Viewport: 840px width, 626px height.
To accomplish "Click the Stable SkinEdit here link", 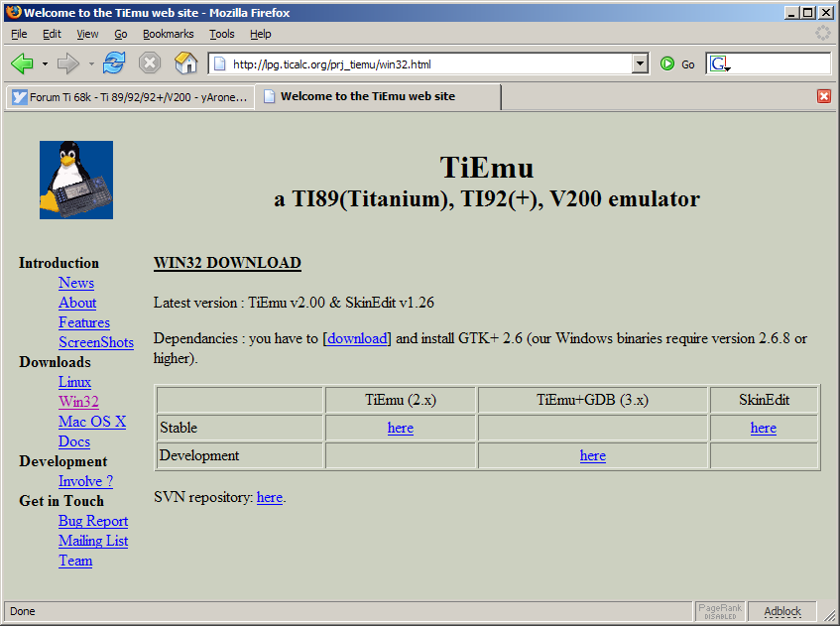I will click(x=764, y=428).
